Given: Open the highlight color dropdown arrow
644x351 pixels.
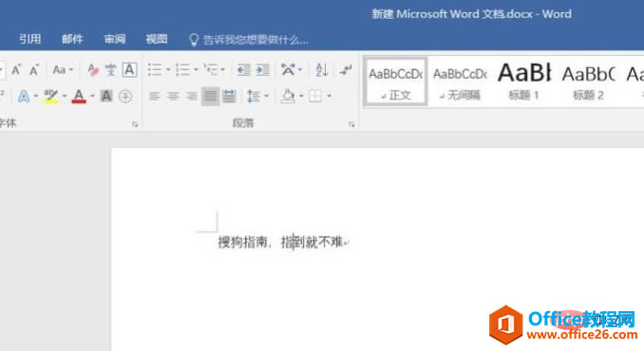Looking at the screenshot, I should click(65, 97).
